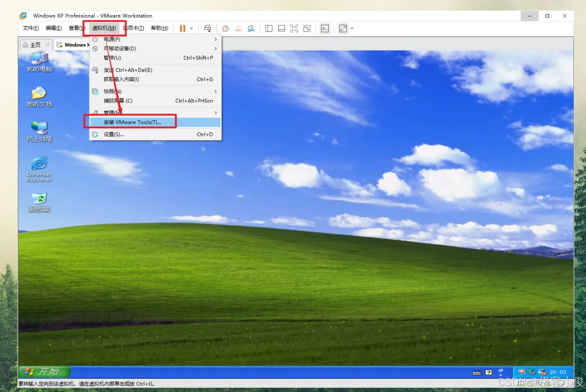
Task: Toggle the library sidebar panel icon
Action: (x=269, y=29)
